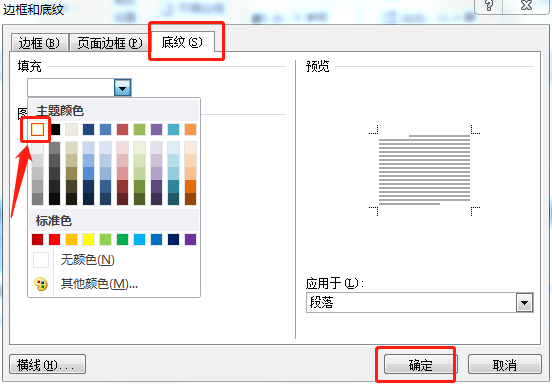The width and height of the screenshot is (552, 384).
Task: Select standard orange-gold swatch
Action: (x=71, y=239)
